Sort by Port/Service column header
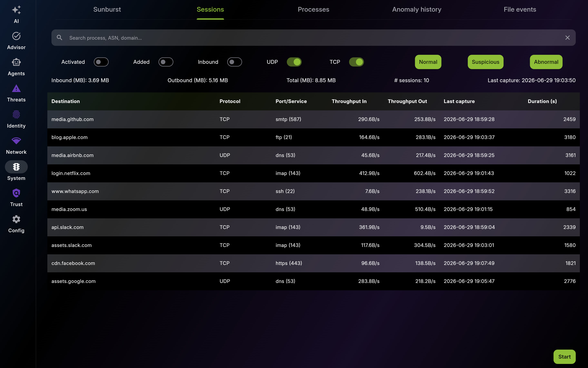Viewport: 588px width, 368px height. [291, 101]
